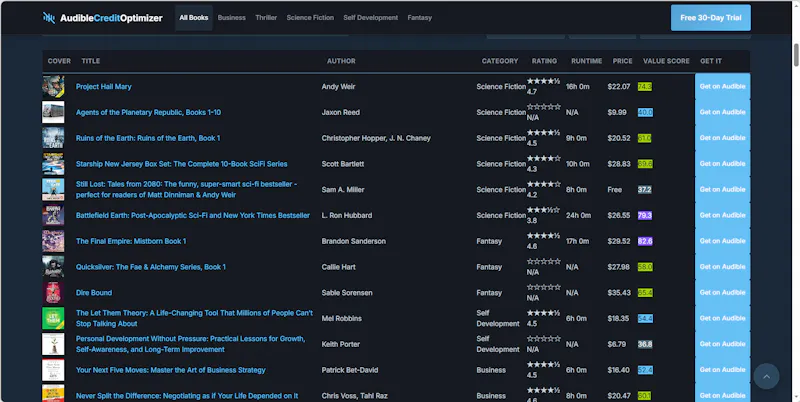Click the AudibleCreditOptimizer logo icon
Viewport: 800px width, 402px height.
coord(48,18)
